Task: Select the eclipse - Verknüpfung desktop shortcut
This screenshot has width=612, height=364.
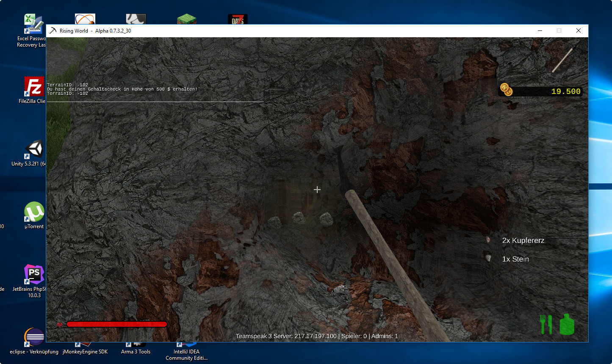Action: click(x=34, y=339)
